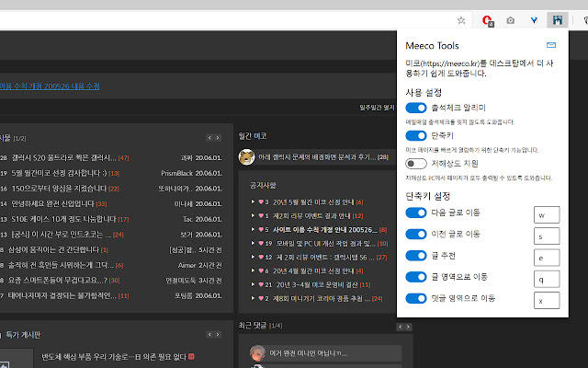Viewport: 588px width, 368px height.
Task: Click commenter avatar in 최근 댓글 list
Action: pos(257,353)
